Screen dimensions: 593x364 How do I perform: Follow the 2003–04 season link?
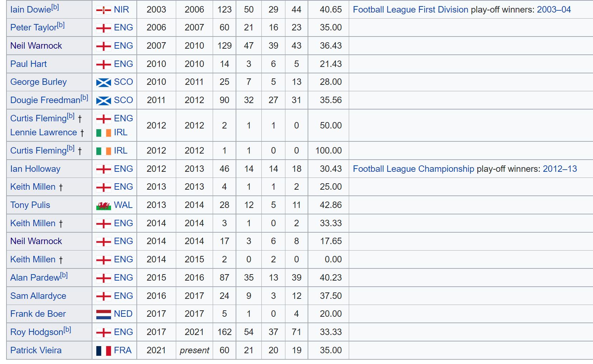554,10
